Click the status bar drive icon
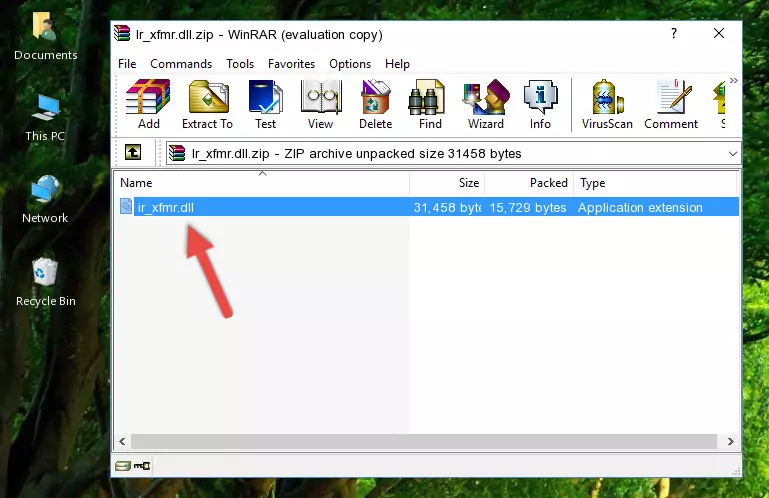769x498 pixels. coord(123,465)
